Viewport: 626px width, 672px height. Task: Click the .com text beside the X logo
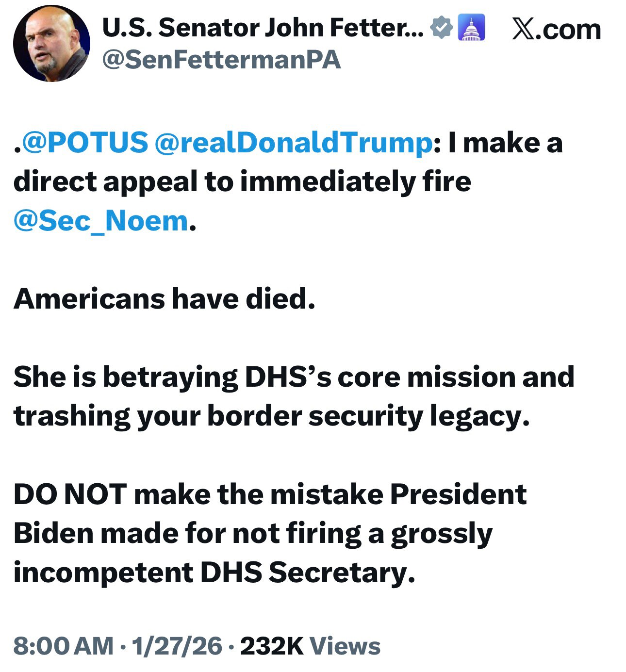coord(571,29)
